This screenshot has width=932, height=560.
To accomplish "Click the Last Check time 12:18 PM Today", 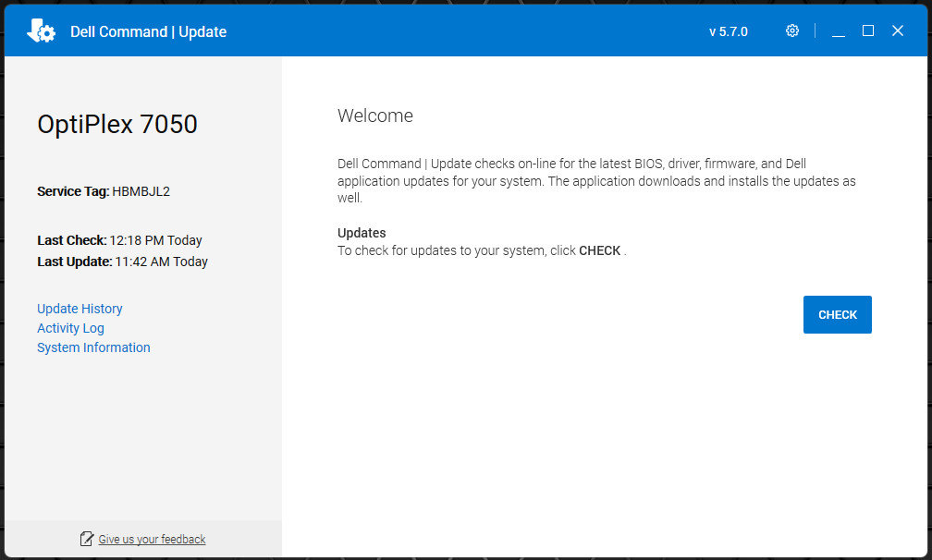I will tap(155, 240).
